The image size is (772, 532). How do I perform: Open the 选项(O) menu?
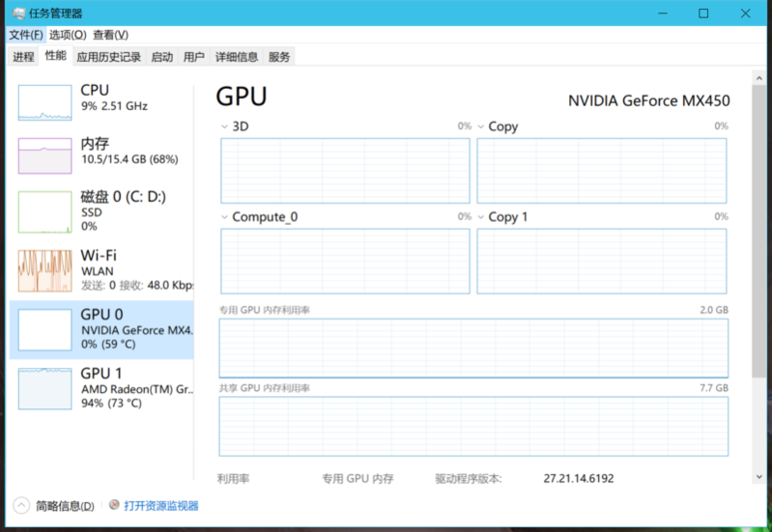pyautogui.click(x=68, y=35)
